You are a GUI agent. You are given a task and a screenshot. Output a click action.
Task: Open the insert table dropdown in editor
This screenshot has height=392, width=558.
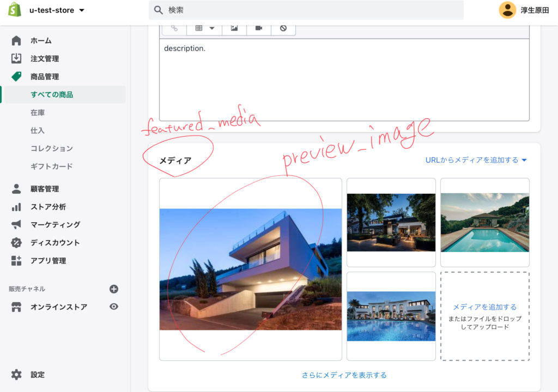coord(205,28)
